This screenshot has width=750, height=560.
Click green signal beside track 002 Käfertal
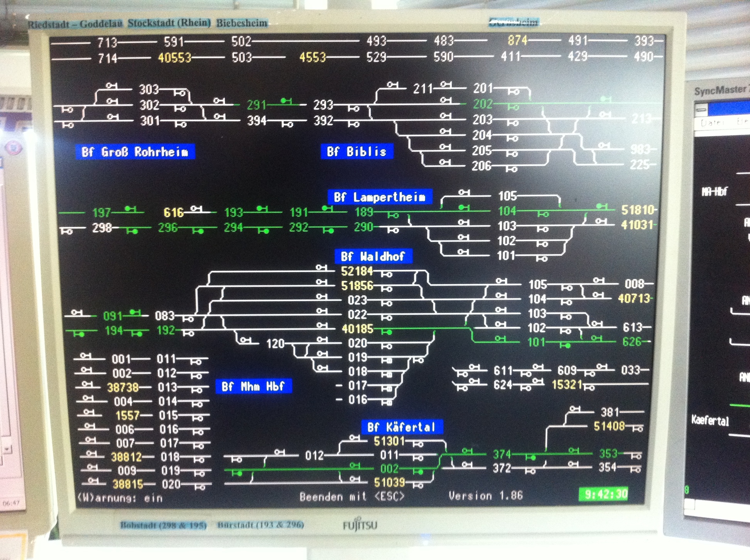(x=418, y=472)
